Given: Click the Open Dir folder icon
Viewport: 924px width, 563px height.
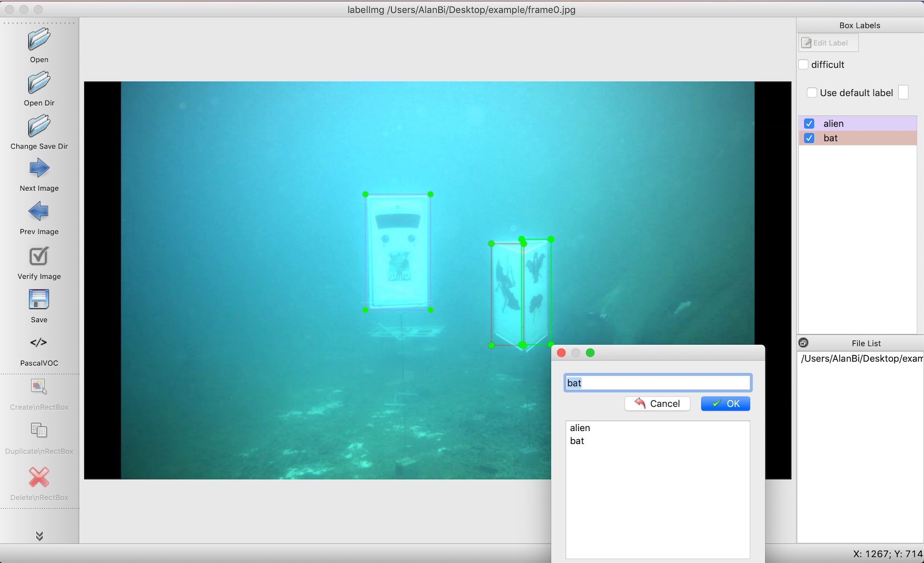Looking at the screenshot, I should click(39, 83).
